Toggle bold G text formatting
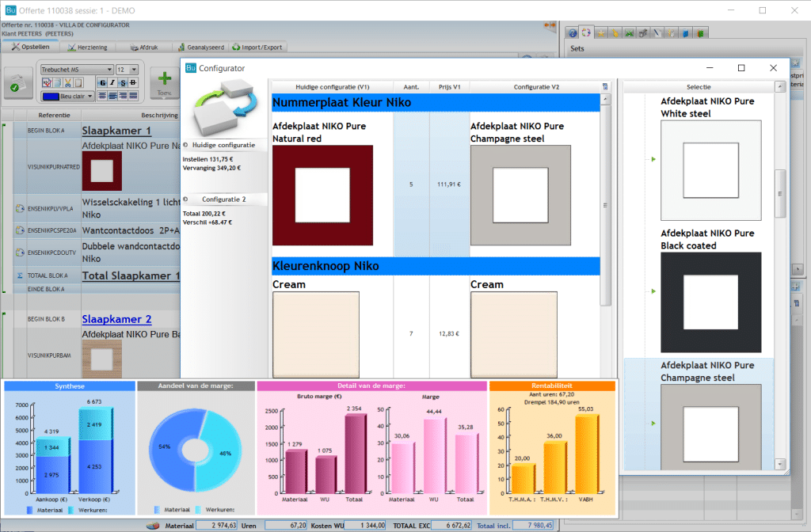The image size is (811, 532). tap(102, 82)
